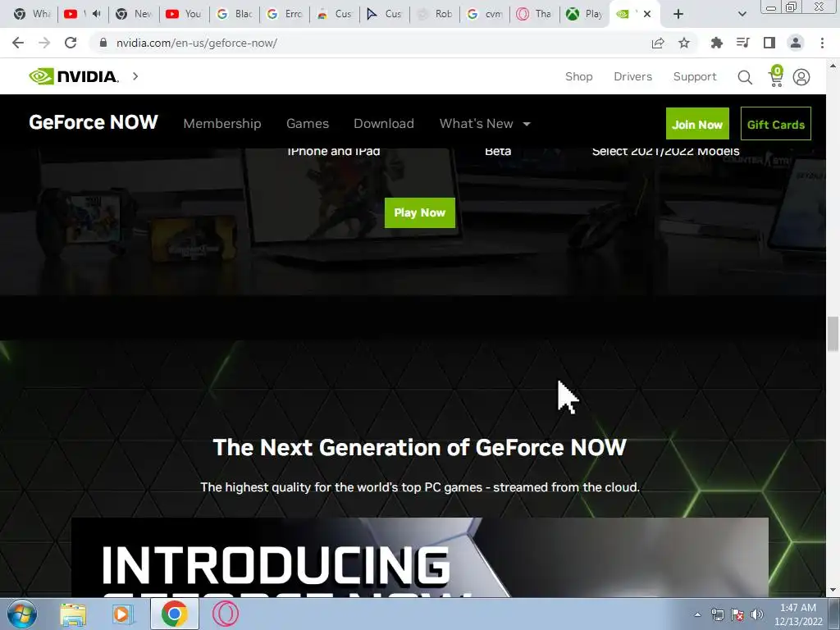Open the Membership menu item

221,124
